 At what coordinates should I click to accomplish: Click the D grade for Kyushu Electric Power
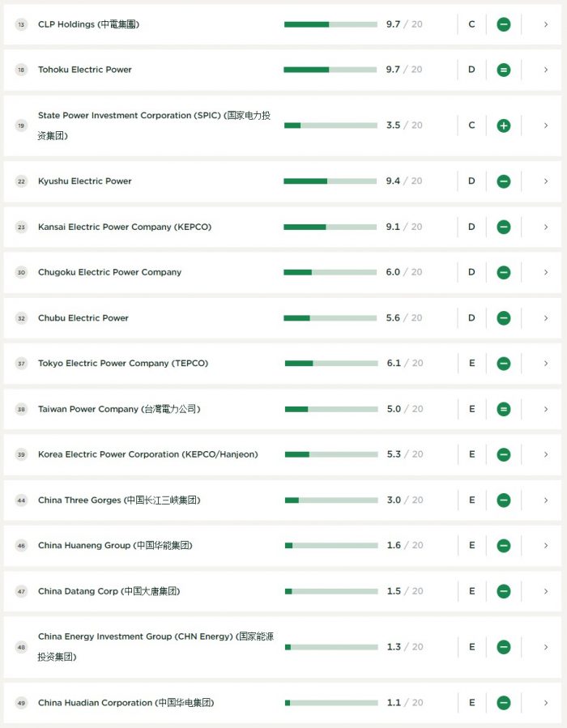click(x=471, y=181)
